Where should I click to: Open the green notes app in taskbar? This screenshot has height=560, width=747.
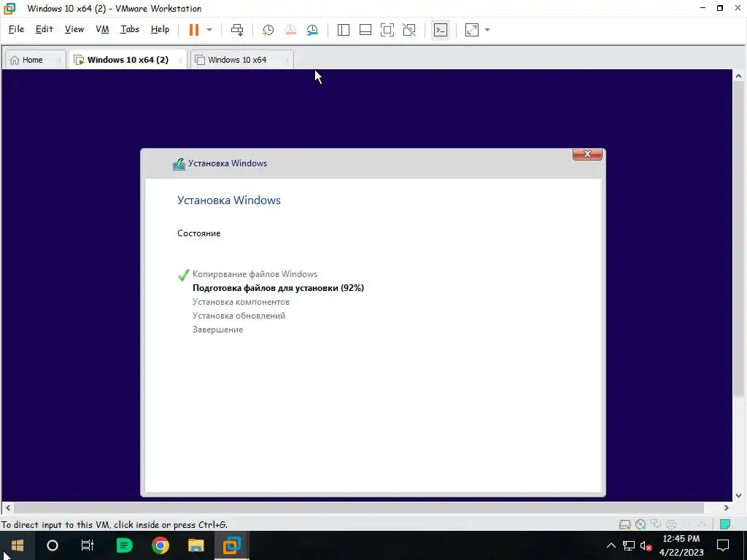[124, 545]
